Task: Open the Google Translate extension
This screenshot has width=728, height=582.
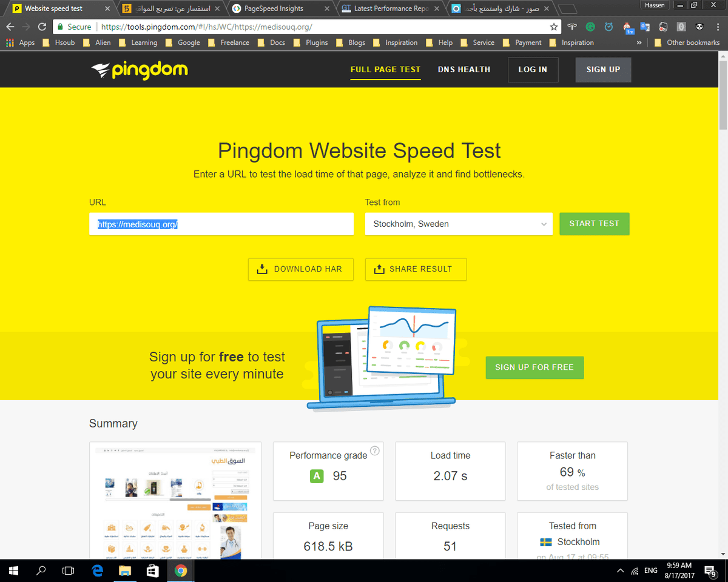Action: [645, 27]
